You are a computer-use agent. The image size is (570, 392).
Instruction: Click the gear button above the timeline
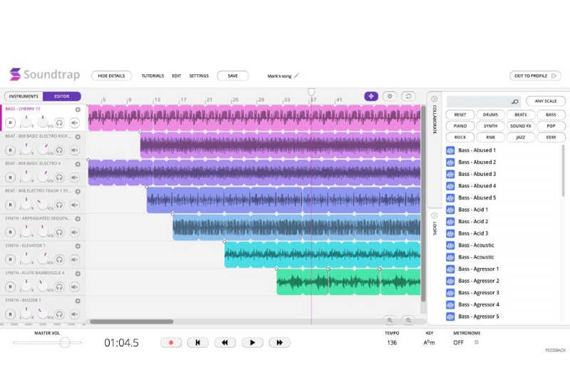390,96
